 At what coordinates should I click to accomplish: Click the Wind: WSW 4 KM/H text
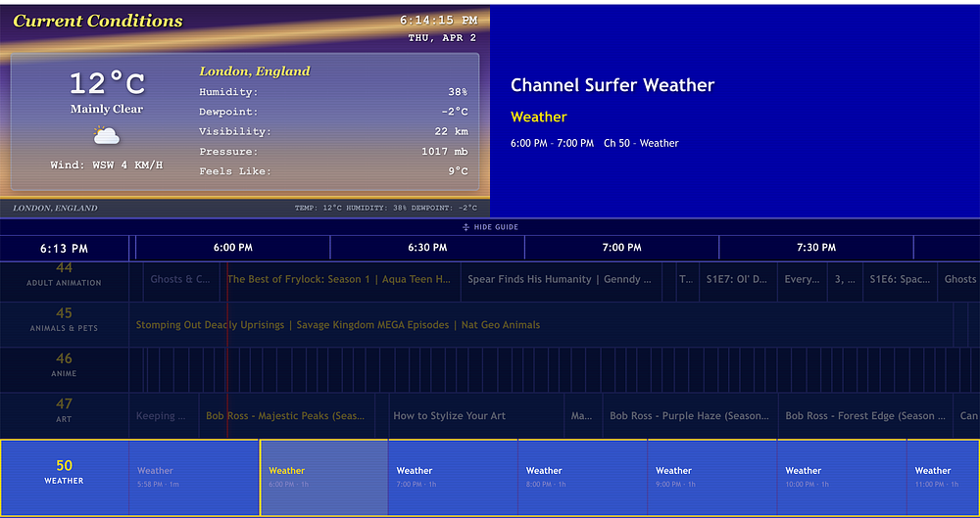click(107, 165)
